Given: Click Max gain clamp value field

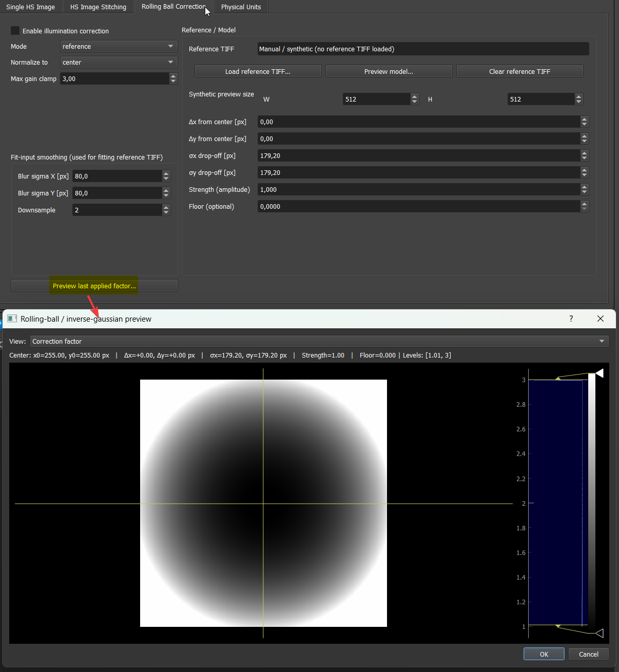Looking at the screenshot, I should point(115,78).
